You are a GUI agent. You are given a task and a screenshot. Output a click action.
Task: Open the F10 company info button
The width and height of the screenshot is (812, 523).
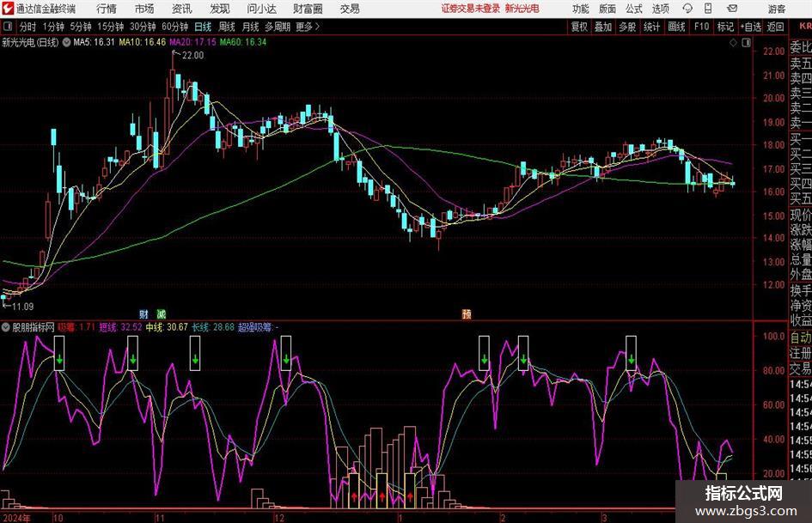702,27
